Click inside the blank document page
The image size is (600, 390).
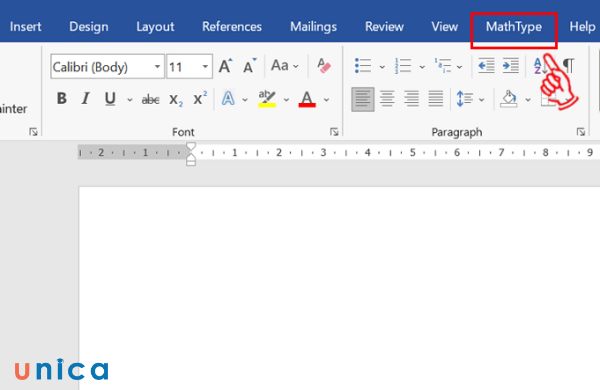[339, 288]
